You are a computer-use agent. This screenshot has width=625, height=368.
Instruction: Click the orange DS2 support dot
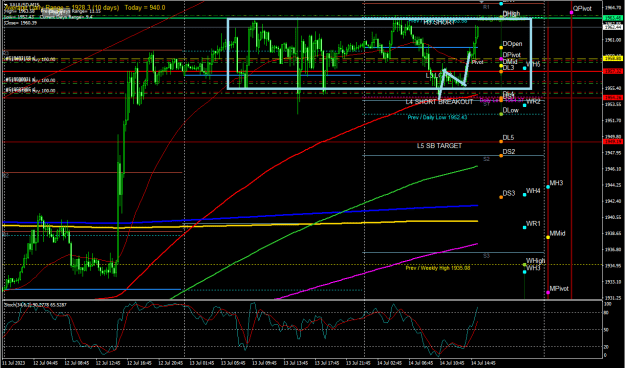501,155
